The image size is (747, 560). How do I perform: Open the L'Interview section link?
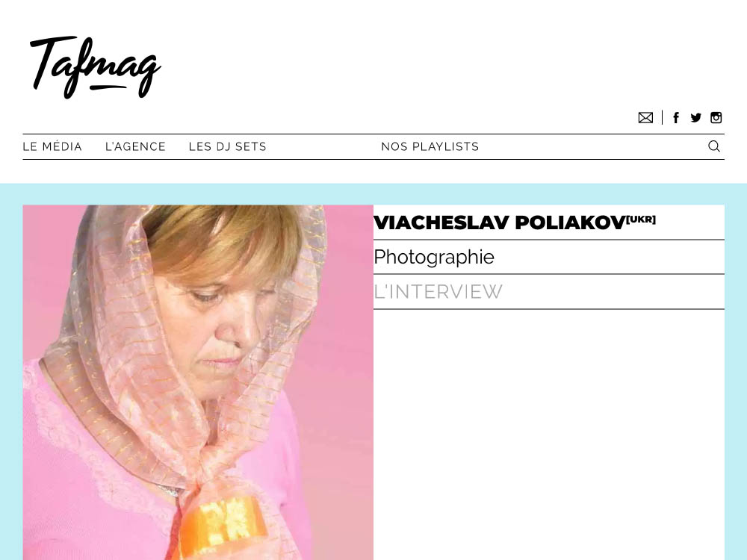coord(438,292)
